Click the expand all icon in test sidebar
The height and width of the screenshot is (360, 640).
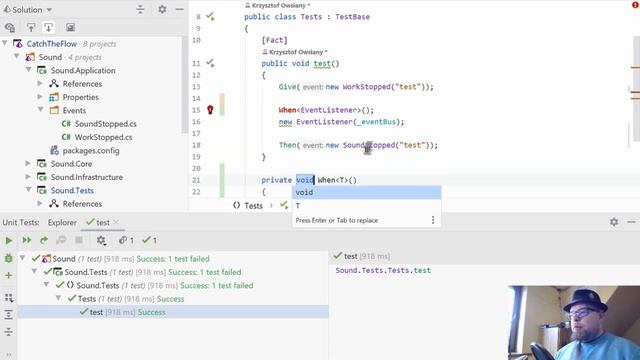(9, 315)
